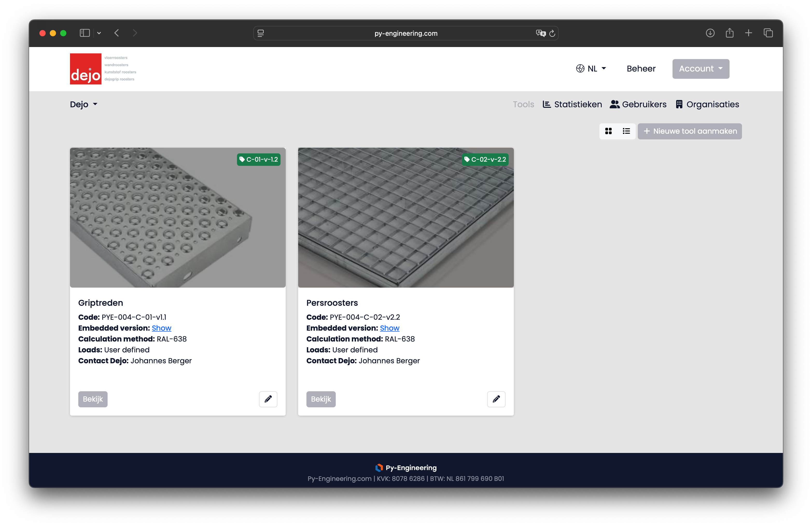Click Nieuwe tool aanmaken button

(x=690, y=131)
